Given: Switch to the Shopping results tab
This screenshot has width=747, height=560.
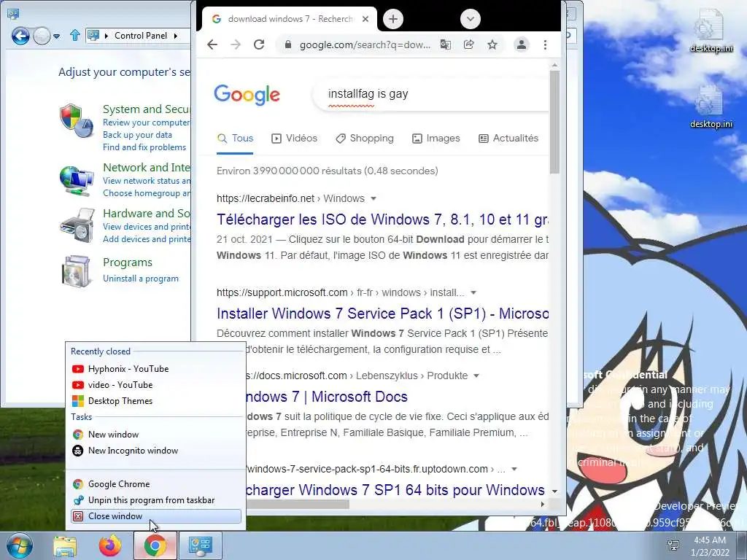Looking at the screenshot, I should [x=365, y=138].
